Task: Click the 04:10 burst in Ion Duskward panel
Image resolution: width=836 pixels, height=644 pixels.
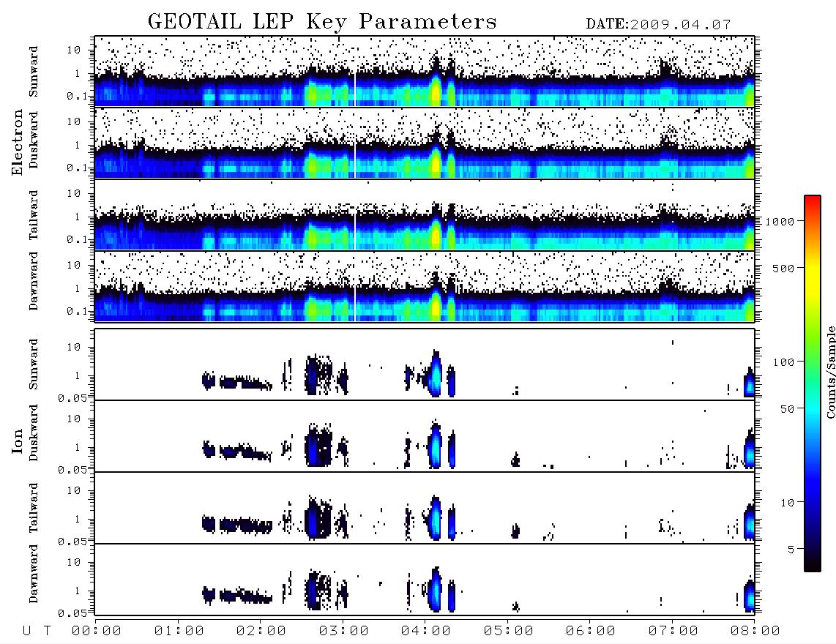Action: tap(436, 445)
